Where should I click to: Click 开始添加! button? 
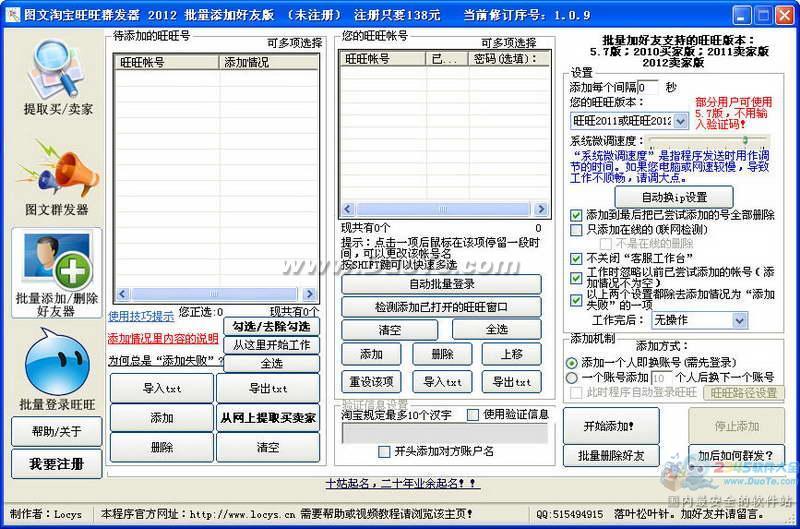pyautogui.click(x=611, y=425)
